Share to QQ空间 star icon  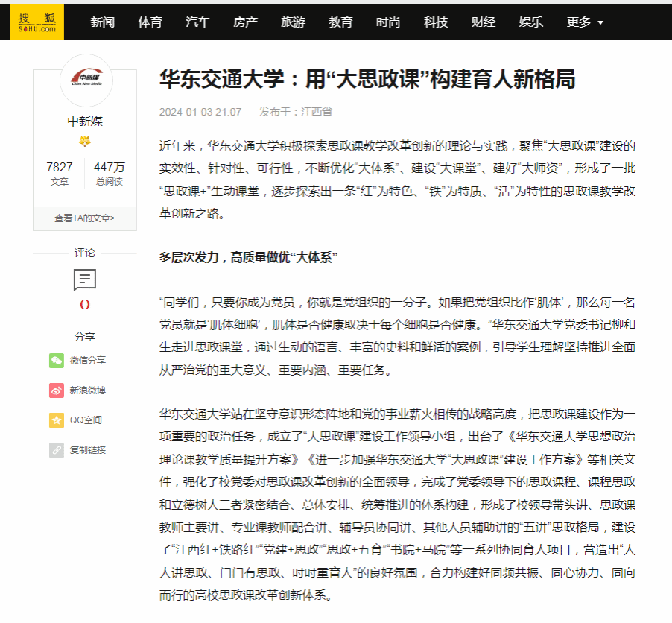pyautogui.click(x=57, y=420)
